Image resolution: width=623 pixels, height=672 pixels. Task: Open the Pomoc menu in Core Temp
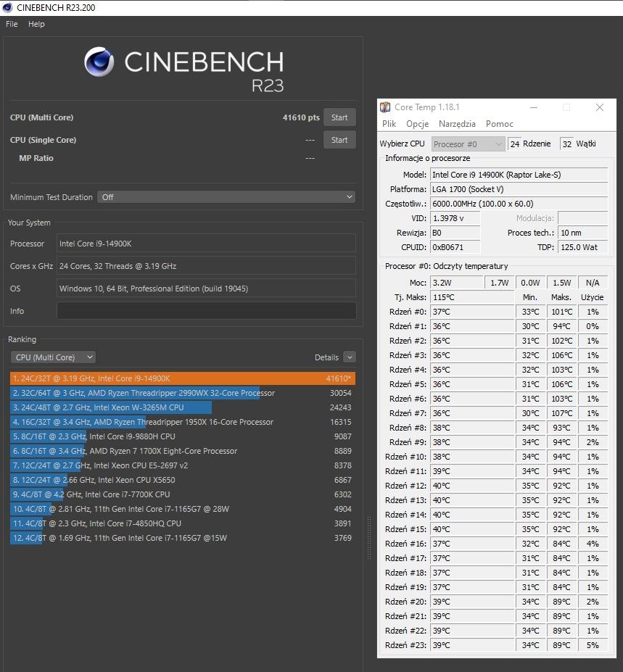[500, 124]
